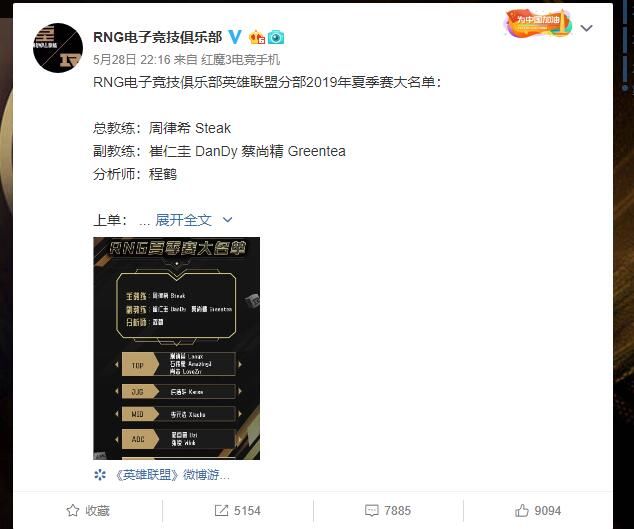Click the chevron next to 展开全文
The height and width of the screenshot is (529, 634).
coord(228,220)
